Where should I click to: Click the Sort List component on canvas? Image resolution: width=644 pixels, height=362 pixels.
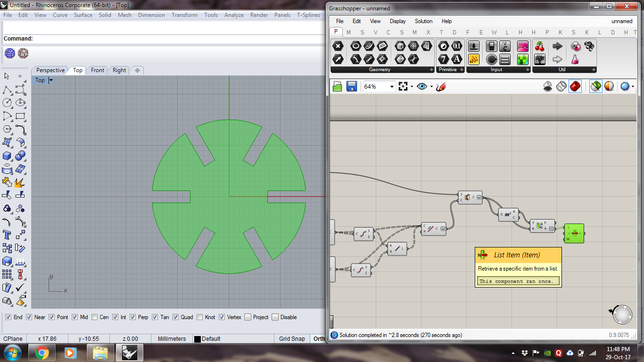click(542, 226)
